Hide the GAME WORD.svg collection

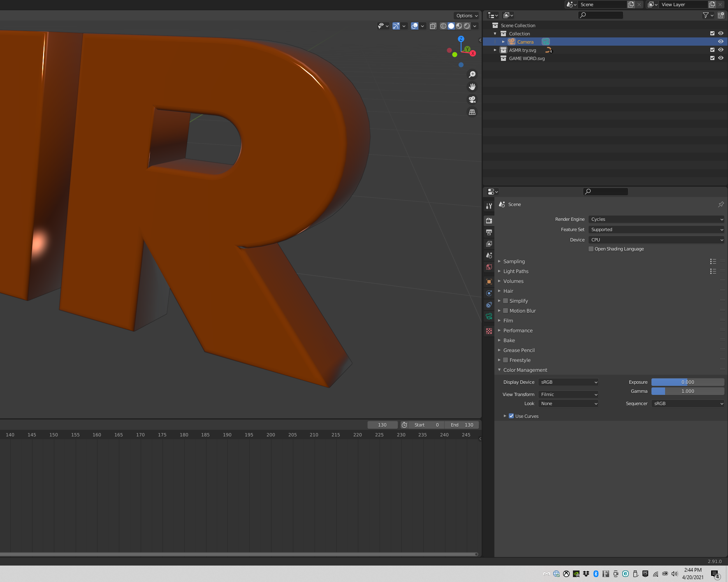tap(721, 58)
